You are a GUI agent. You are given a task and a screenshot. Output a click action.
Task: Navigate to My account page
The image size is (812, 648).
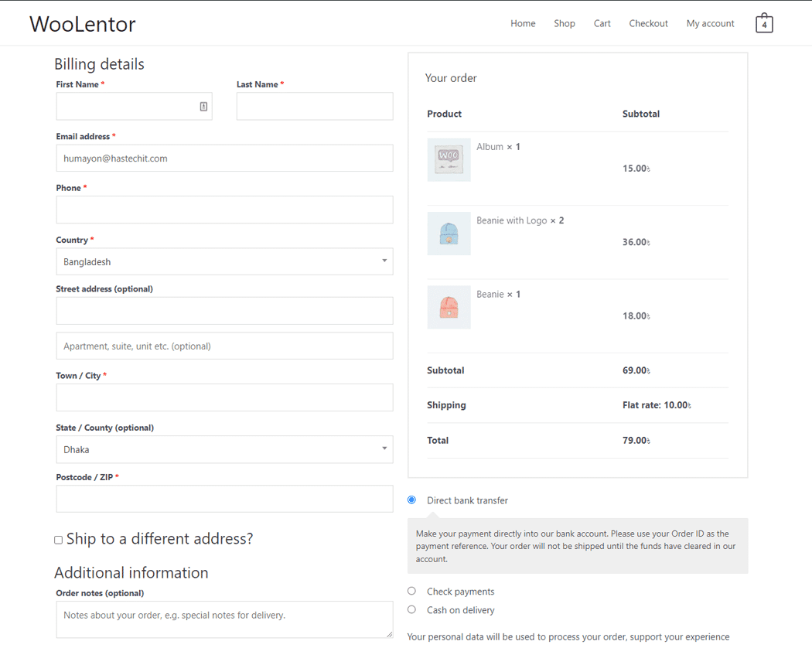click(710, 24)
